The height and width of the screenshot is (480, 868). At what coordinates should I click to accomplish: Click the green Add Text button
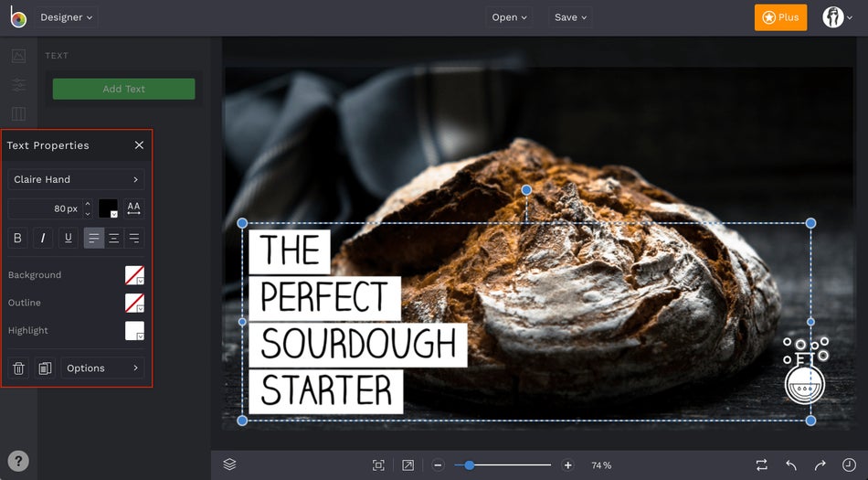point(123,89)
